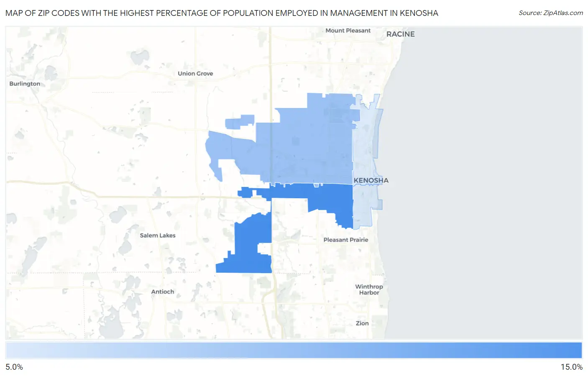Click the Salem Lakes map label
Viewport: 588px width, 376px height.
[x=158, y=235]
